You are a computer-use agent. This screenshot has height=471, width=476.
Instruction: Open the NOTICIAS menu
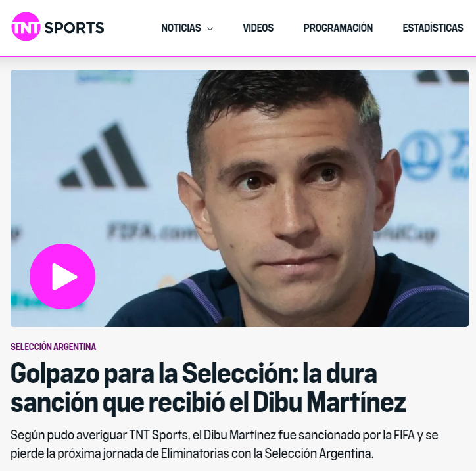pyautogui.click(x=181, y=28)
